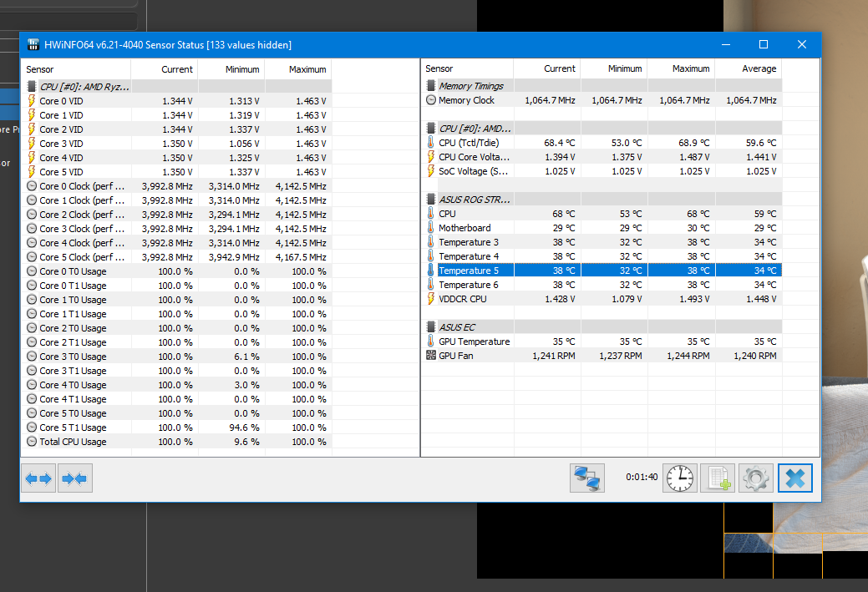Screen dimensions: 868x592
Task: Click the blue X close sensors button
Action: tap(795, 478)
